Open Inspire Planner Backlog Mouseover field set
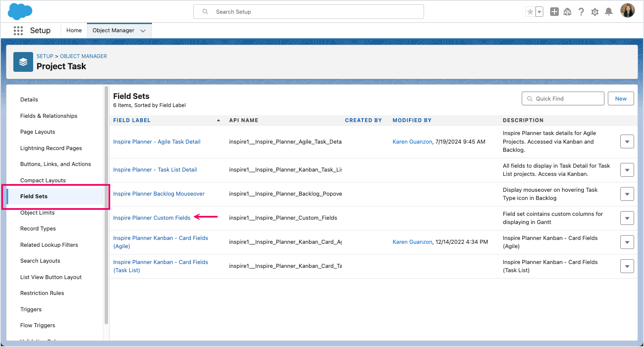Screen dimensions: 644x347 coord(159,193)
